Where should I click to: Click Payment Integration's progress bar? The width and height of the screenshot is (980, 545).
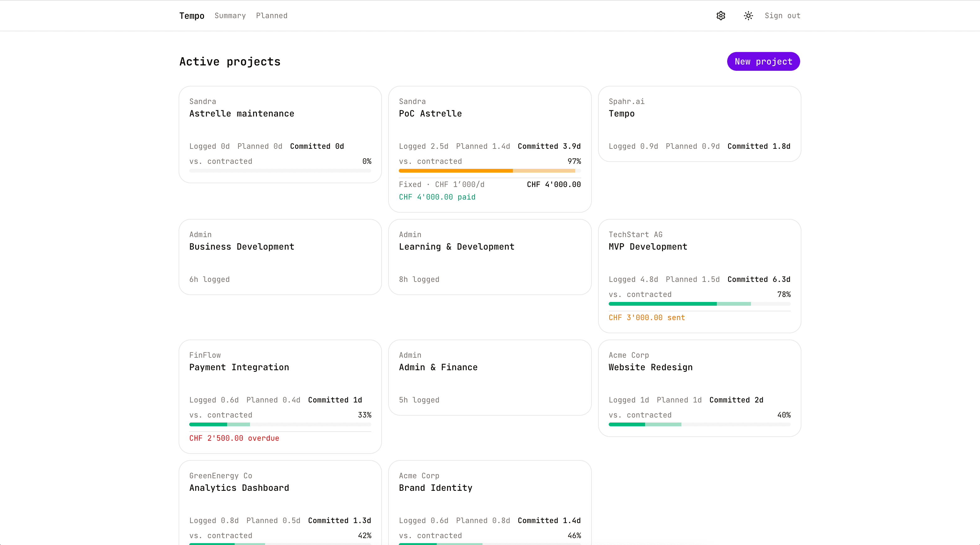tap(280, 424)
